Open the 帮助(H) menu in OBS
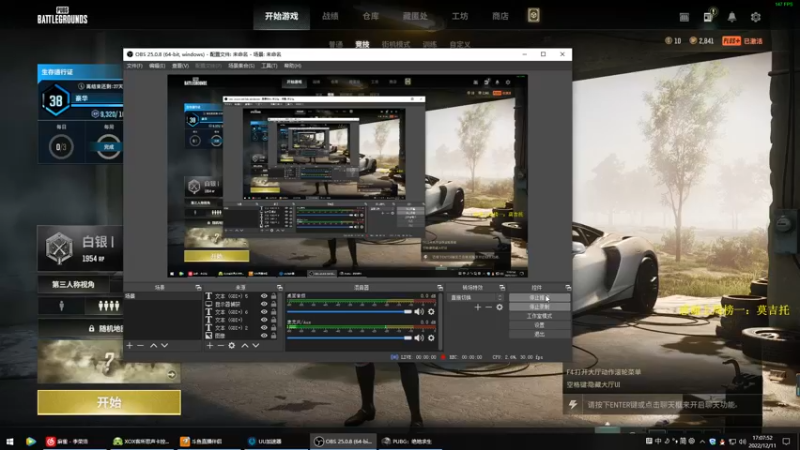Screen dimensions: 800x450 [x=292, y=66]
